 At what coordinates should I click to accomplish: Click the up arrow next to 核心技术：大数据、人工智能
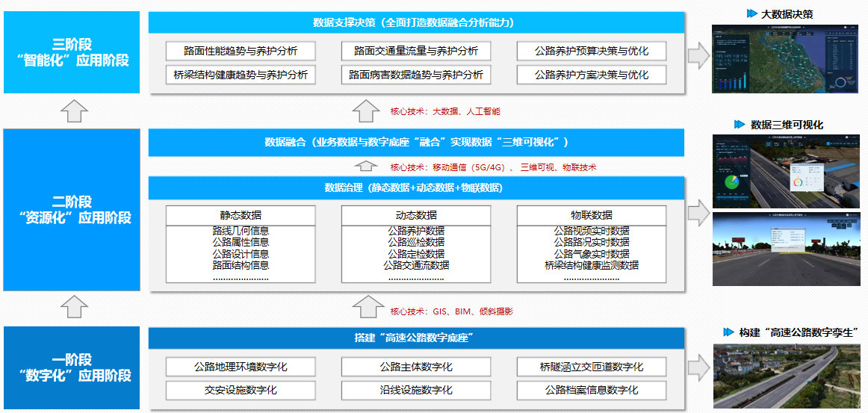[x=366, y=111]
